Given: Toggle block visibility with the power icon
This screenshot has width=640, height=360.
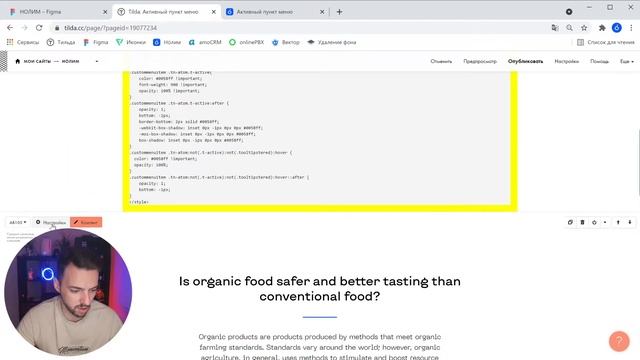Looking at the screenshot, I should coord(594,222).
